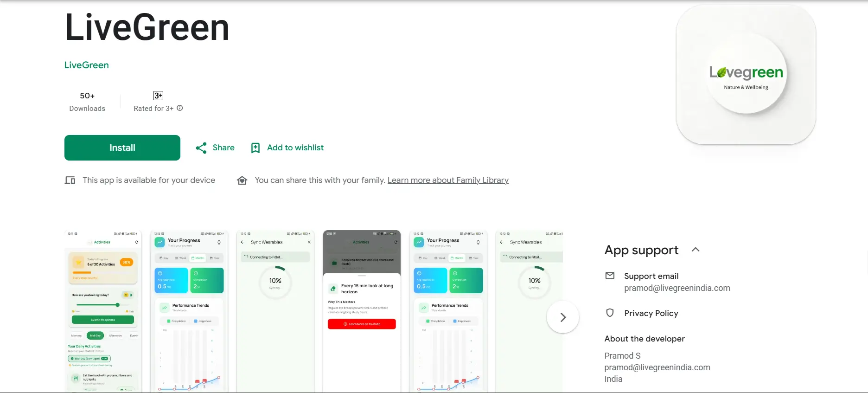This screenshot has height=393, width=868.
Task: Click the Family Library house icon
Action: pos(242,180)
